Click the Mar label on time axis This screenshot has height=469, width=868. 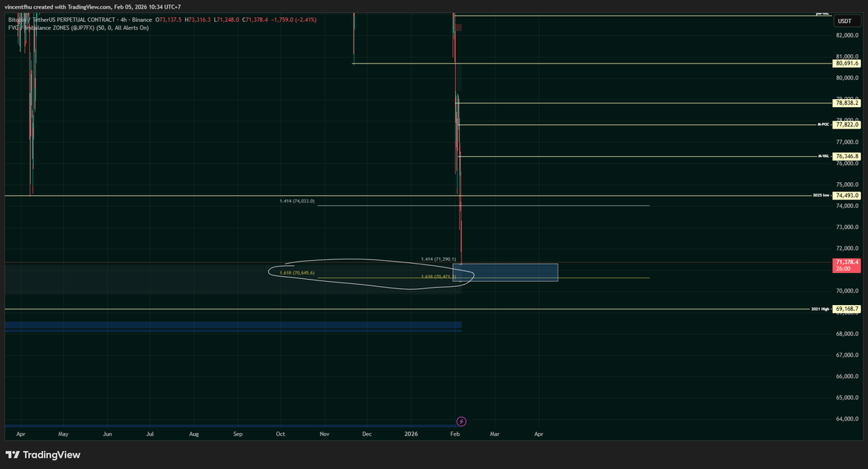tap(495, 434)
